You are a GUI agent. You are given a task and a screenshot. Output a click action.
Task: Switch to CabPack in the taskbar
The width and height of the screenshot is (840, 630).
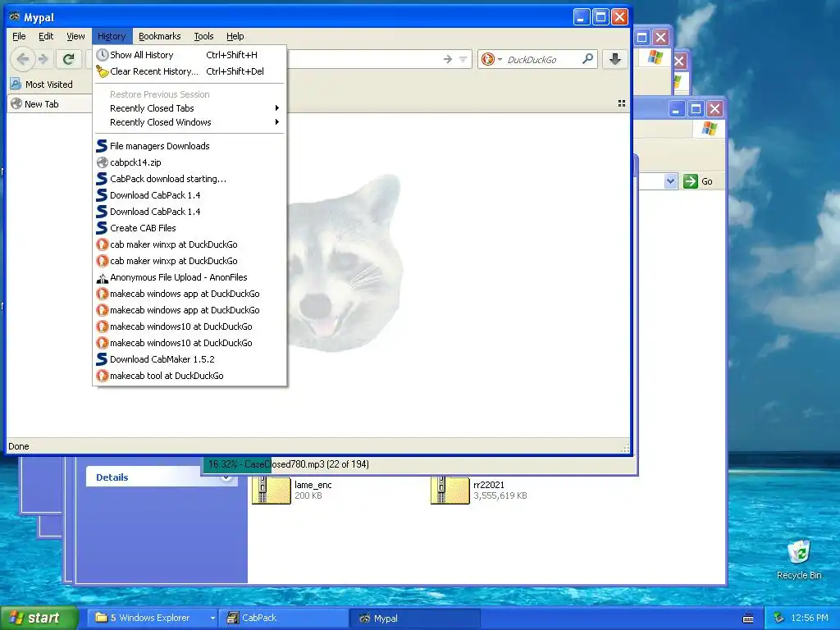coord(284,618)
